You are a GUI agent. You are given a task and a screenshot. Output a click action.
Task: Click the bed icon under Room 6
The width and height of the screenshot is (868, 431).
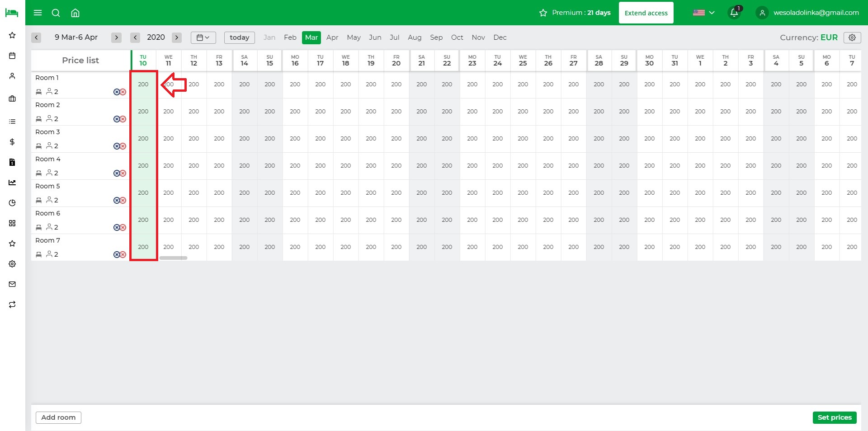tap(39, 227)
